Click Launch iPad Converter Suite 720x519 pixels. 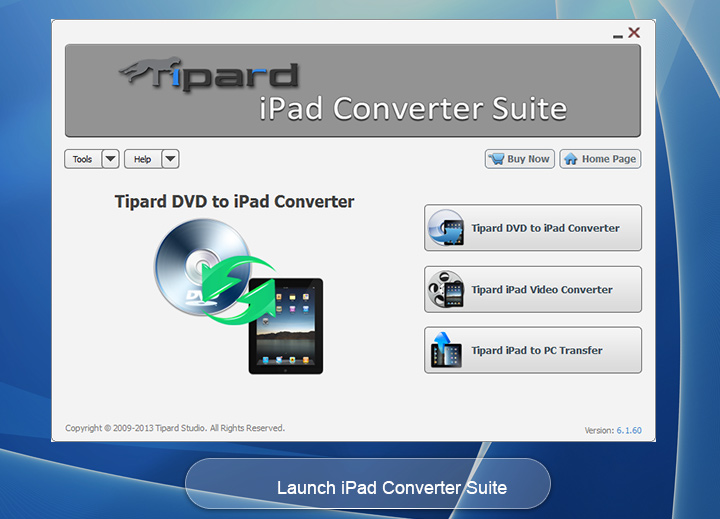coord(368,484)
